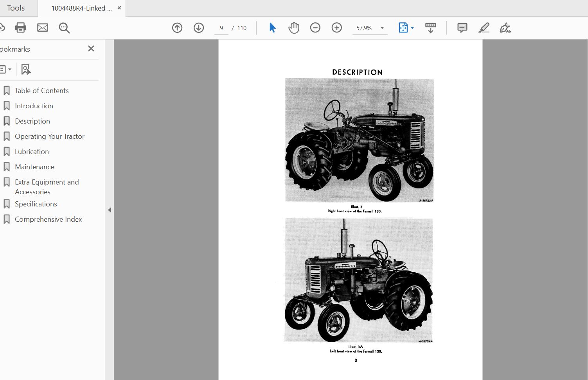Screen dimensions: 588x380
Task: Click the bookmark icon beside Introduction
Action: 7,106
